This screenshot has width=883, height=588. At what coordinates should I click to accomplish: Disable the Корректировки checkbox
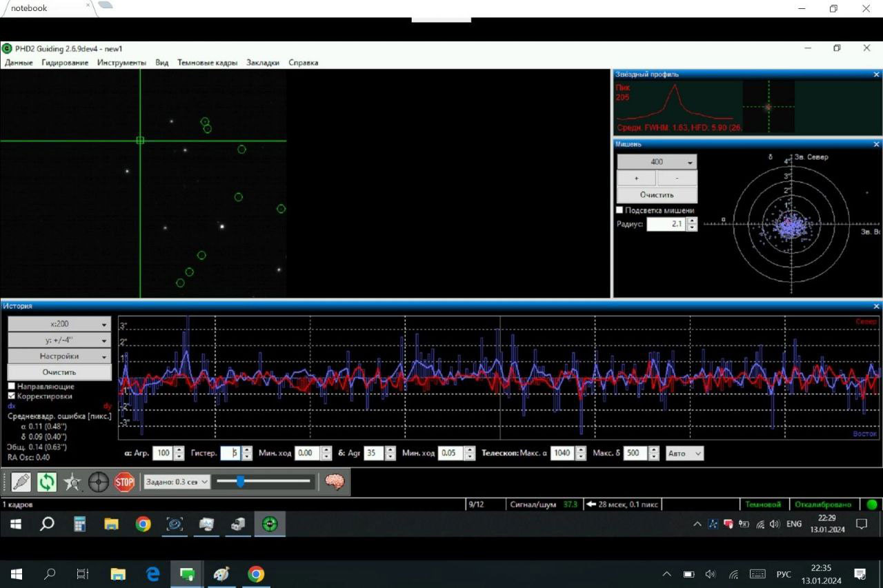click(x=12, y=396)
